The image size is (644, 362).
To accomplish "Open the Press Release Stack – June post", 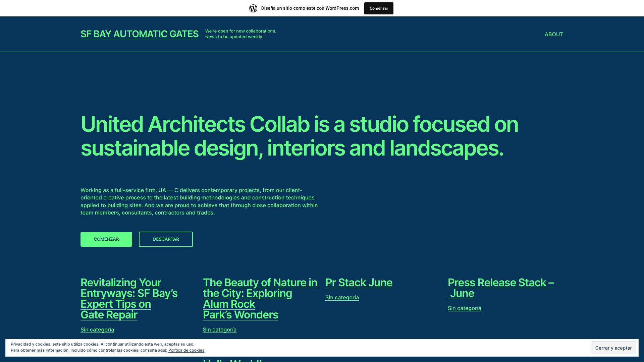I will point(501,288).
